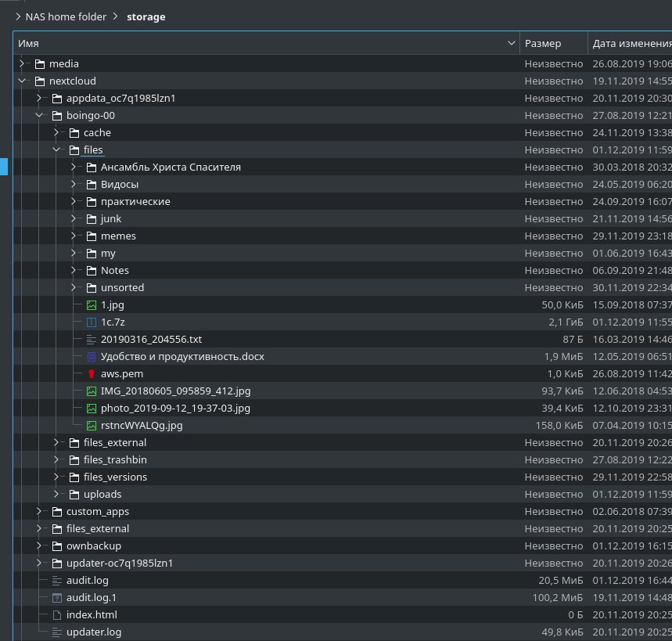Click the 1.jpg image file icon
The width and height of the screenshot is (672, 641).
[92, 305]
